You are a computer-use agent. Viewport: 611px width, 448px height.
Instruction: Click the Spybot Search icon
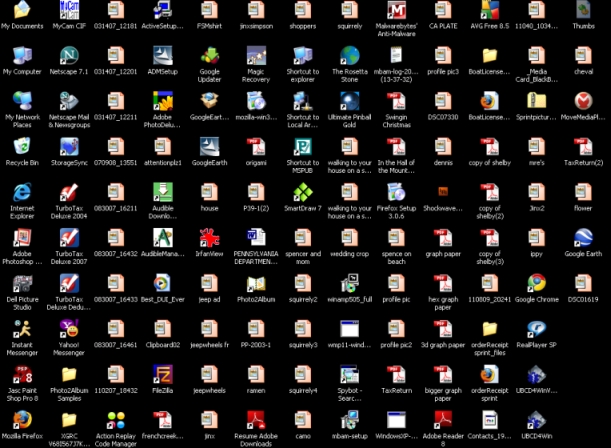350,374
